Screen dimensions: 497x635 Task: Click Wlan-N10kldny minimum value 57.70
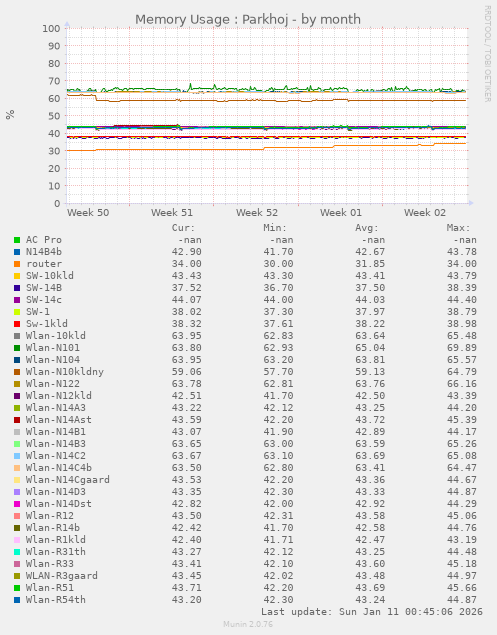278,372
